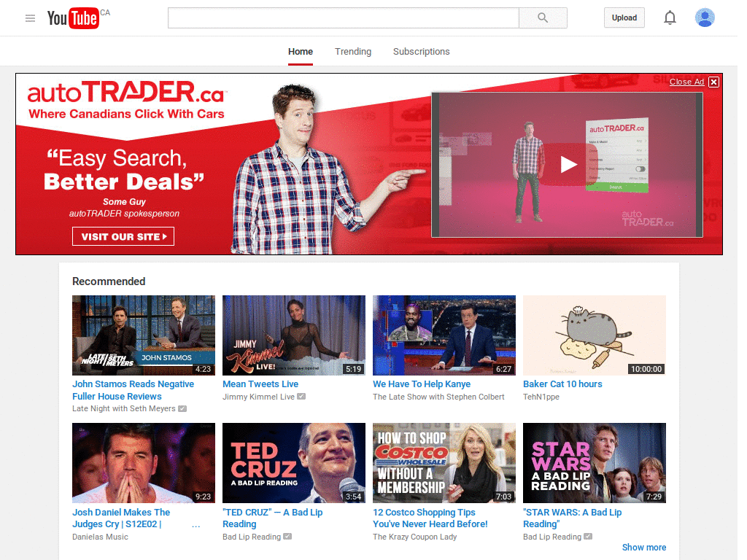Click the search magnifier button

[543, 18]
